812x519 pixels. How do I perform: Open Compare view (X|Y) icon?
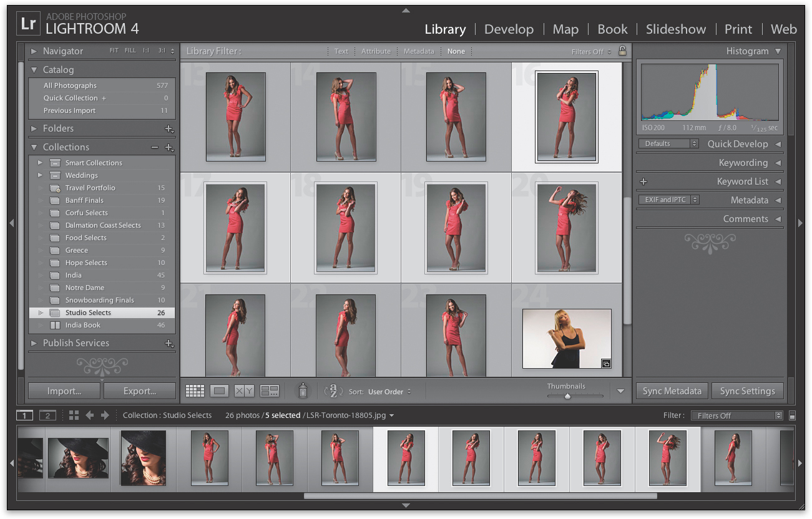(244, 391)
